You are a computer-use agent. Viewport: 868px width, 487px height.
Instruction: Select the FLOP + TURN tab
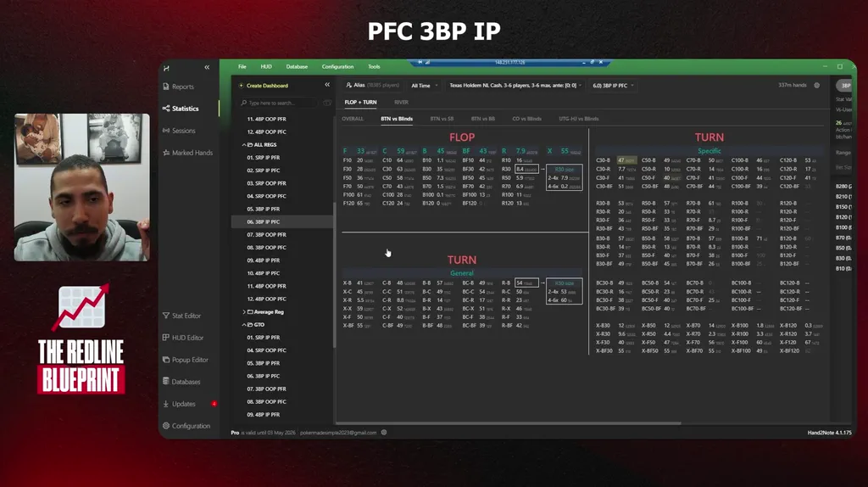[360, 102]
